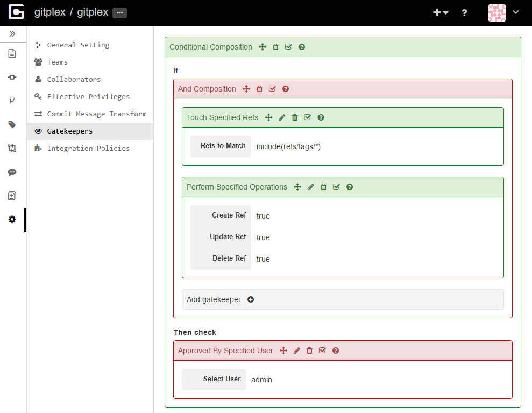Toggle enable checkbox for Perform Specified Operations
Image resolution: width=532 pixels, height=413 pixels.
coord(336,187)
